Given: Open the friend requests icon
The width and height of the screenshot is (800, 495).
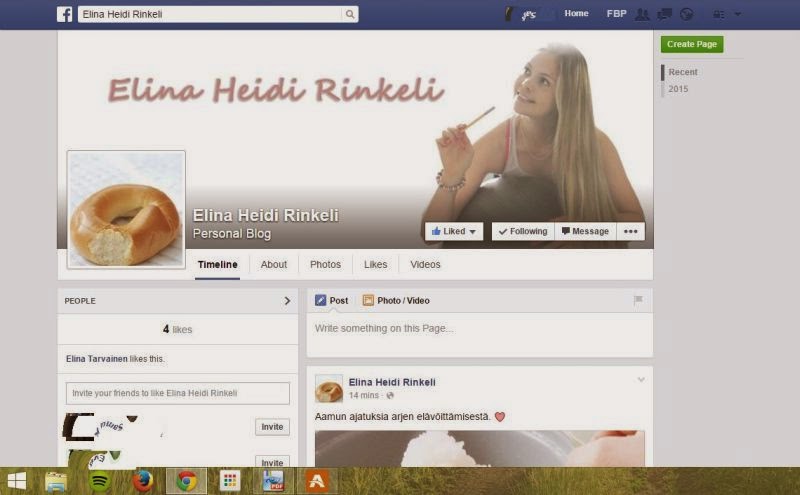Looking at the screenshot, I should [x=641, y=14].
